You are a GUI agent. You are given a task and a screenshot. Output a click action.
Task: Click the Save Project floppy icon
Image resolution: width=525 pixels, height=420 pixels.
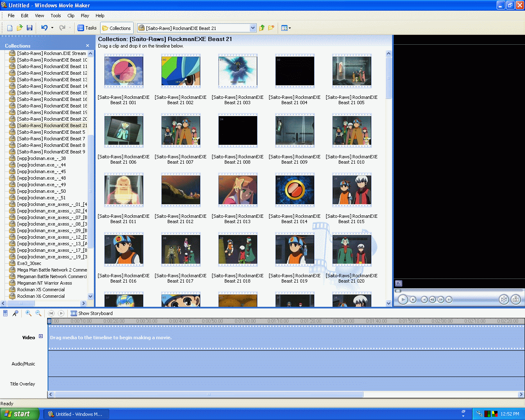pyautogui.click(x=30, y=28)
